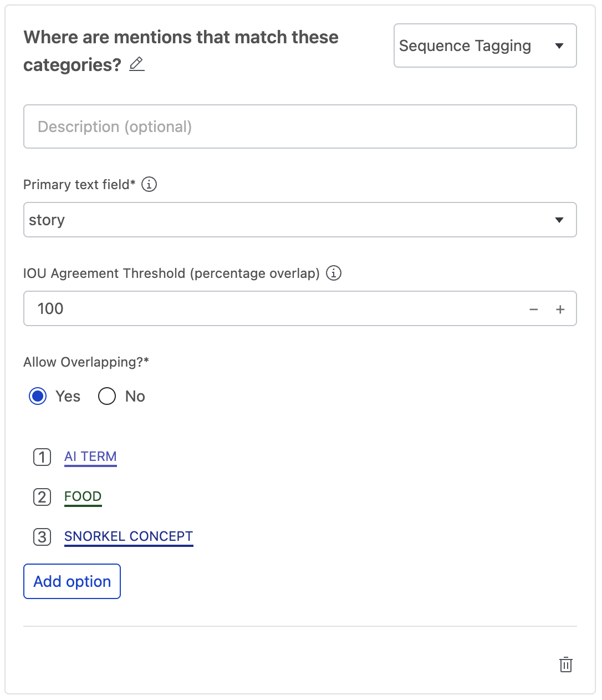Open the Sequence Tagging task type dropdown
This screenshot has height=700, width=602.
coord(484,45)
